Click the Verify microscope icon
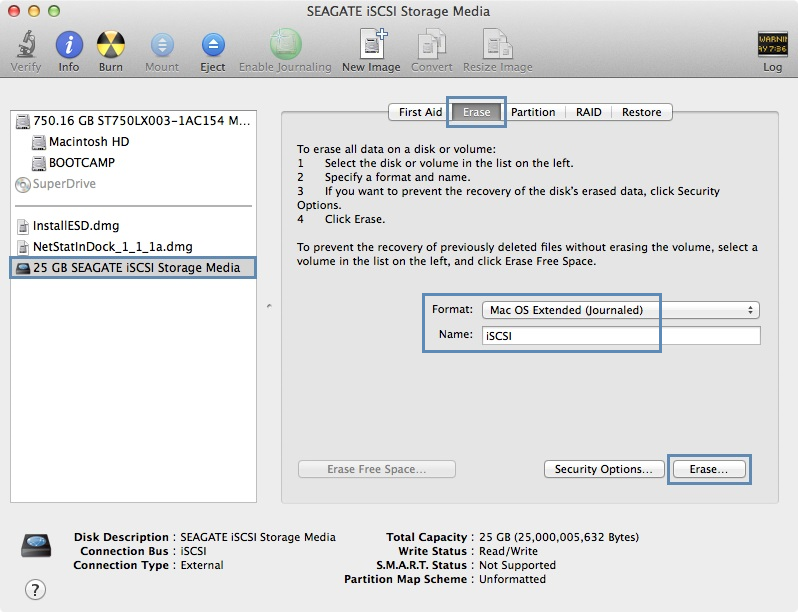Image resolution: width=798 pixels, height=612 pixels. point(26,44)
